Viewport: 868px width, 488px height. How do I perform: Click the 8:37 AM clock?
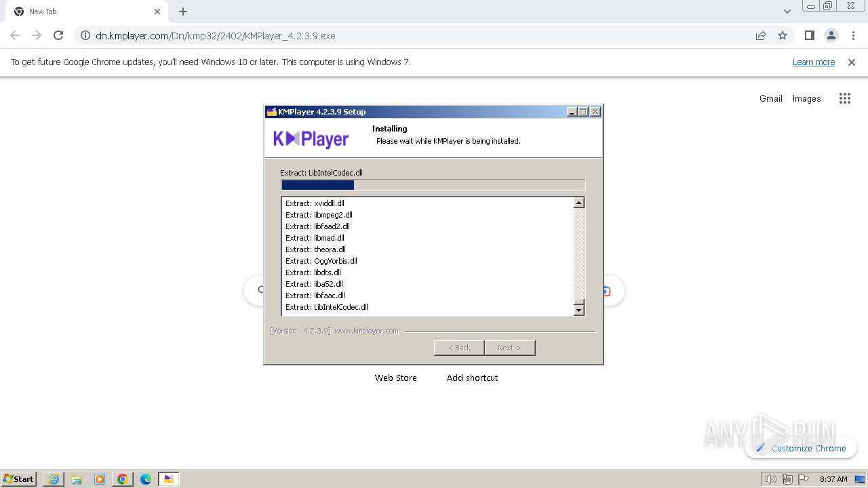(x=833, y=479)
